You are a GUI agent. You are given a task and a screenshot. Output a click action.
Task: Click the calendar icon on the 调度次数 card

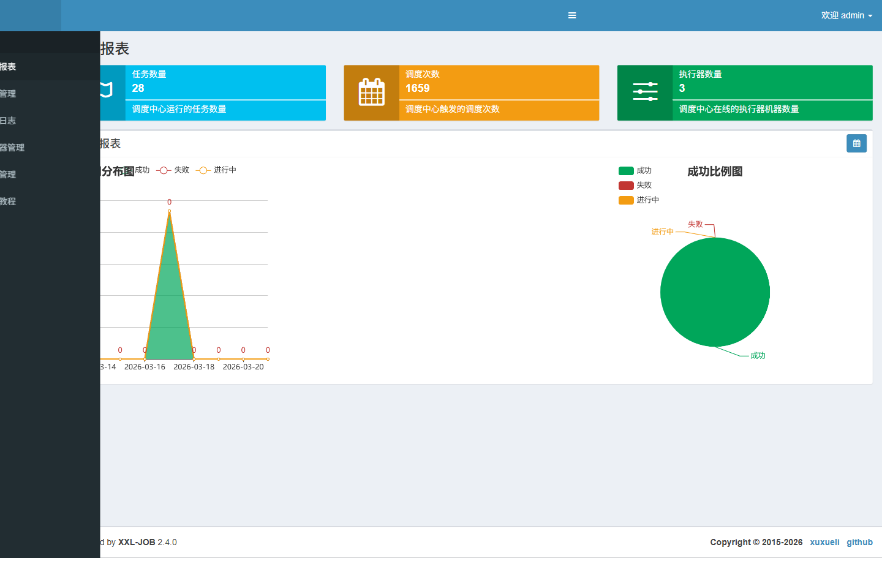(371, 93)
